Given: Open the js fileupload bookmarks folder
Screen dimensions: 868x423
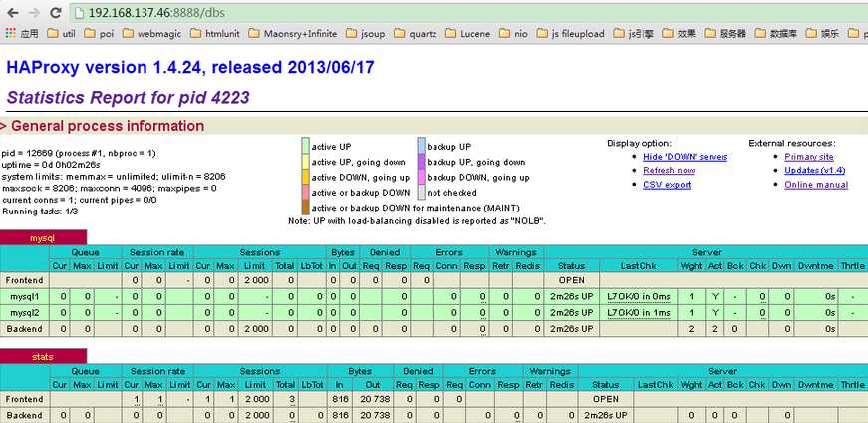Looking at the screenshot, I should coord(570,33).
